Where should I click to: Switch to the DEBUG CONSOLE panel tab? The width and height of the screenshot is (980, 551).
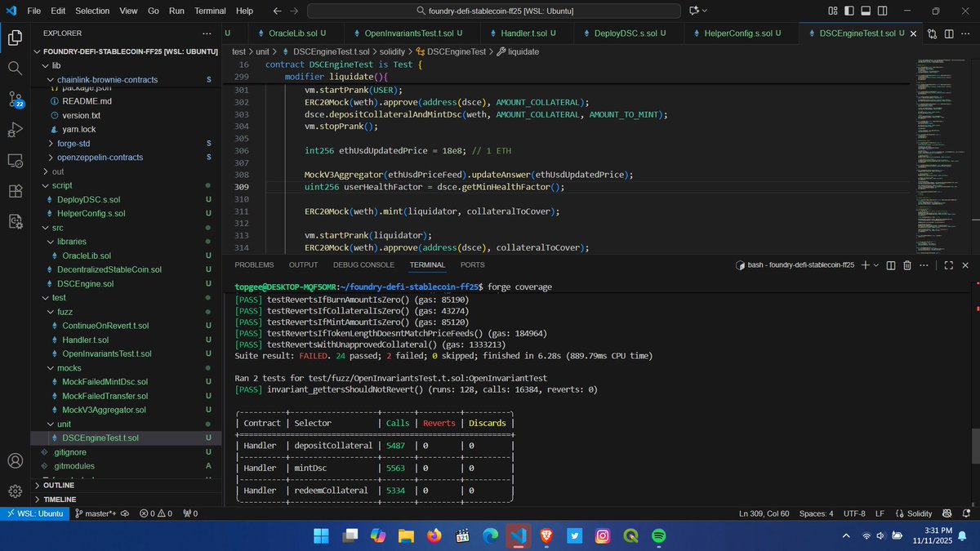[x=363, y=265]
